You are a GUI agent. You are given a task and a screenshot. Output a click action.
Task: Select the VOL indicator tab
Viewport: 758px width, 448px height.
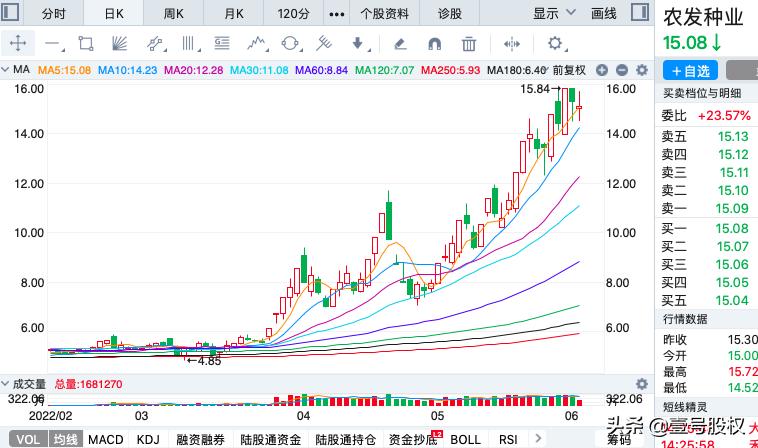(x=28, y=439)
